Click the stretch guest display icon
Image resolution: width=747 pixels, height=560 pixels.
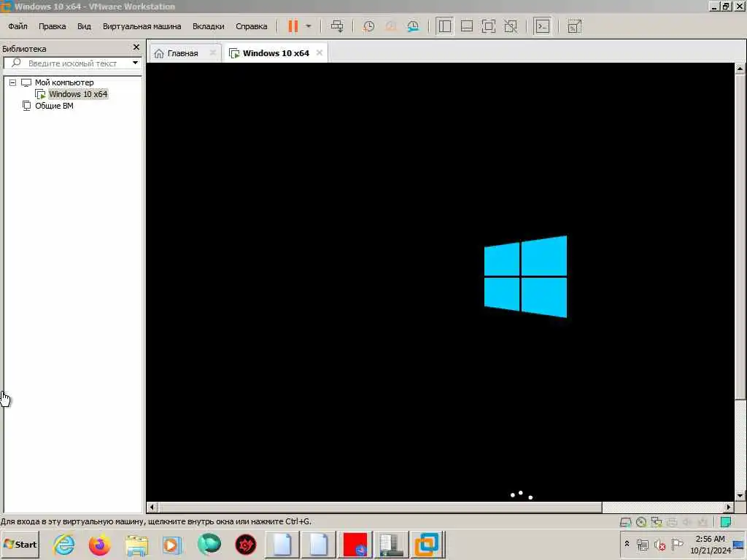point(575,26)
